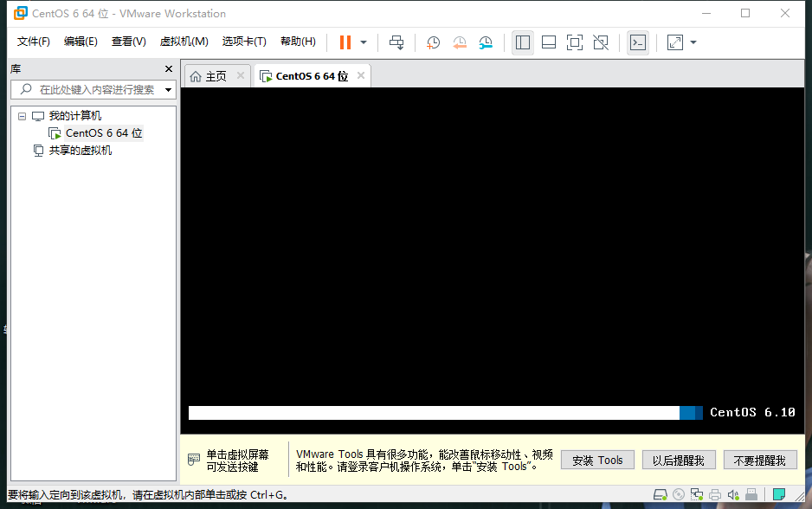Click the keyboard hint icon in info bar

point(194,460)
